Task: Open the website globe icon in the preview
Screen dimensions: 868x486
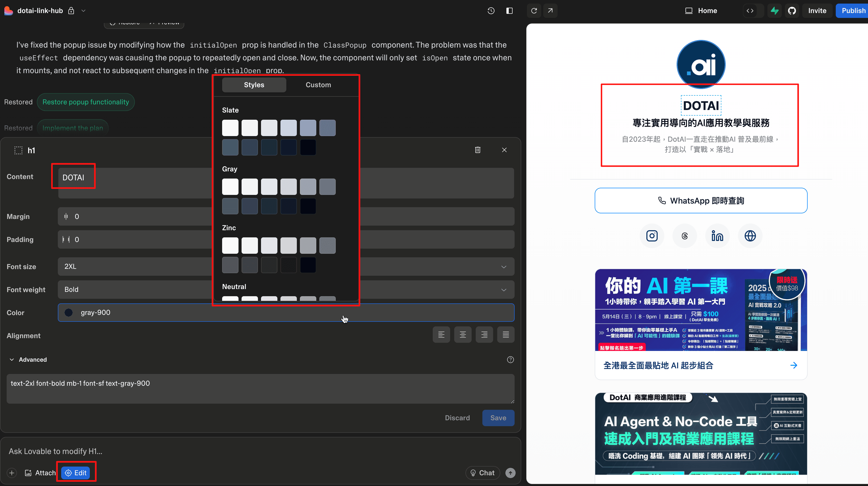Action: 750,236
